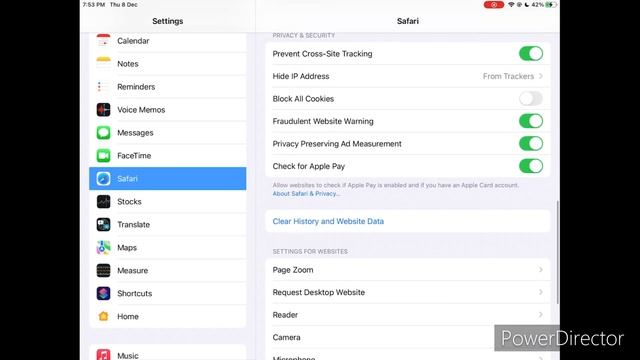Tap the From Trackers value
This screenshot has width=640, height=360.
point(508,76)
